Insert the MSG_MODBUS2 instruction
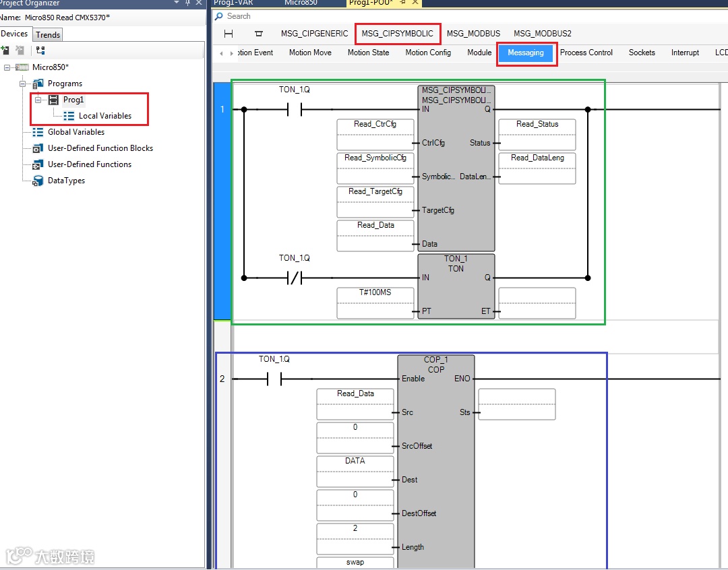Screen dimensions: 728x570 click(542, 34)
